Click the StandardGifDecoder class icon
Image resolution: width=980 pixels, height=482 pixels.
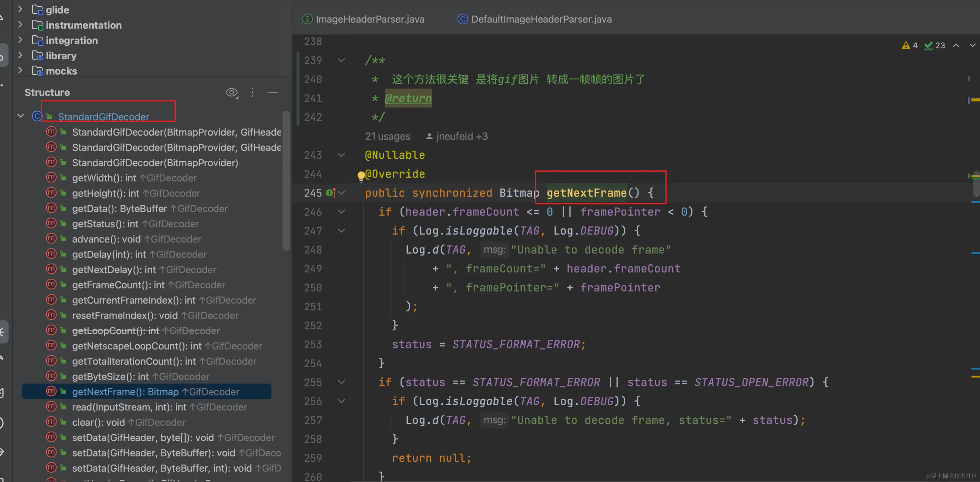point(37,116)
